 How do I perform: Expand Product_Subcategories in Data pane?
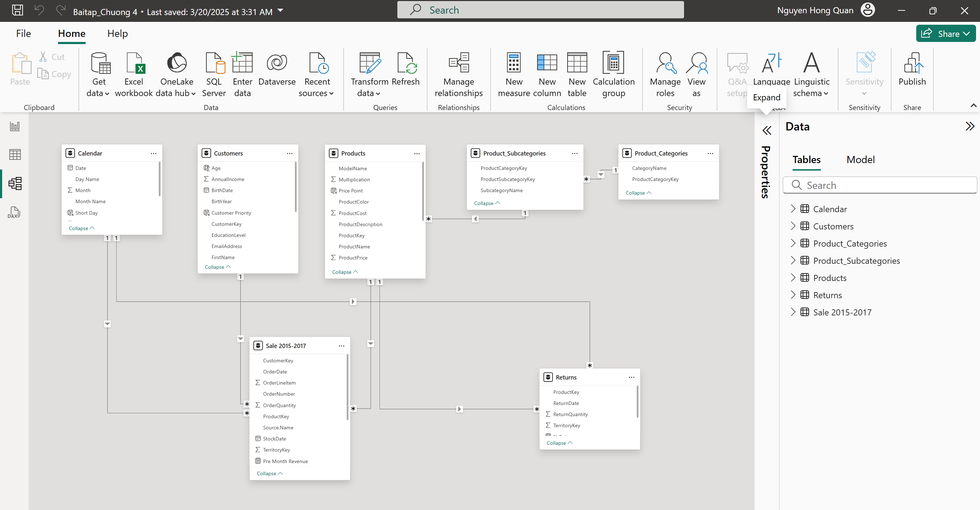(793, 260)
